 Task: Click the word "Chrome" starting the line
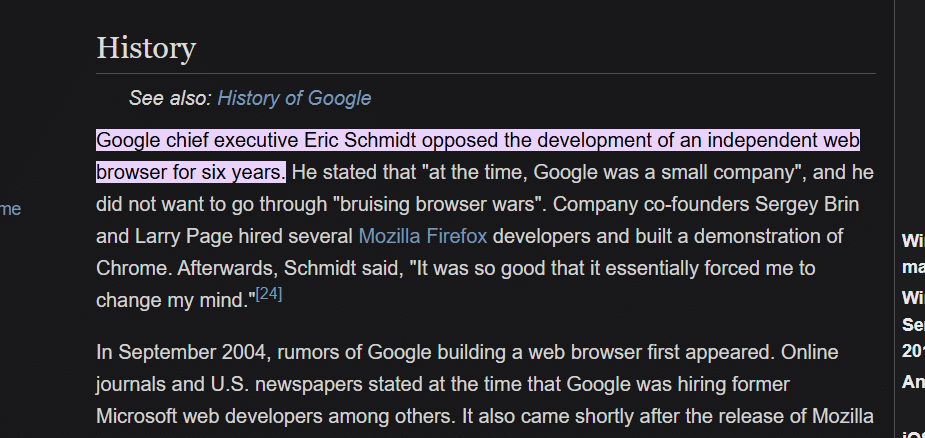tap(134, 268)
